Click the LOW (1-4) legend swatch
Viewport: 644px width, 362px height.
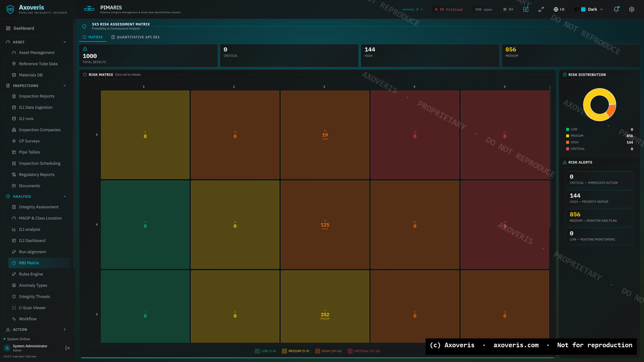click(257, 351)
